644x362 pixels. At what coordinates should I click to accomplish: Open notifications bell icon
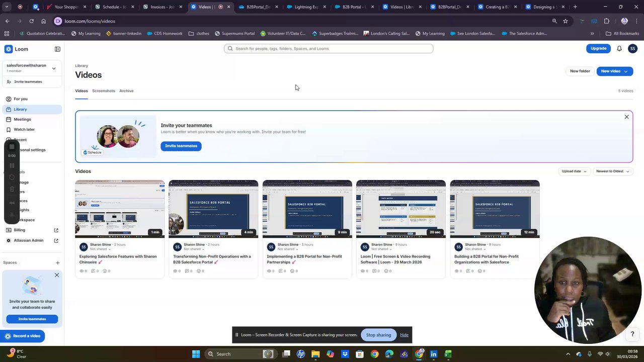tap(619, 48)
